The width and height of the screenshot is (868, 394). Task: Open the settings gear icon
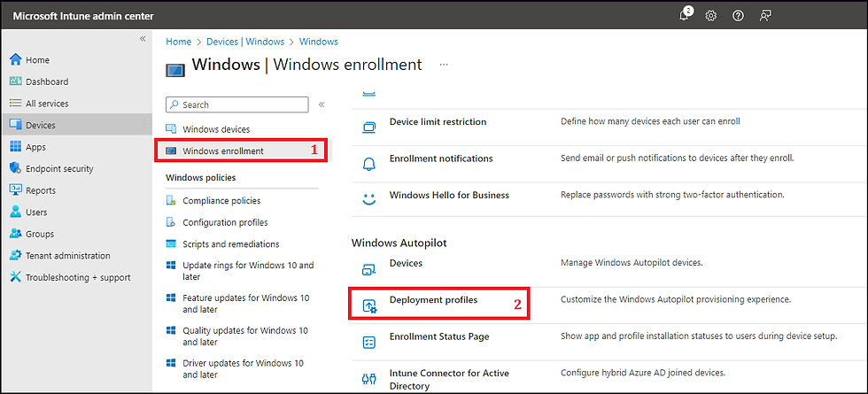(710, 16)
